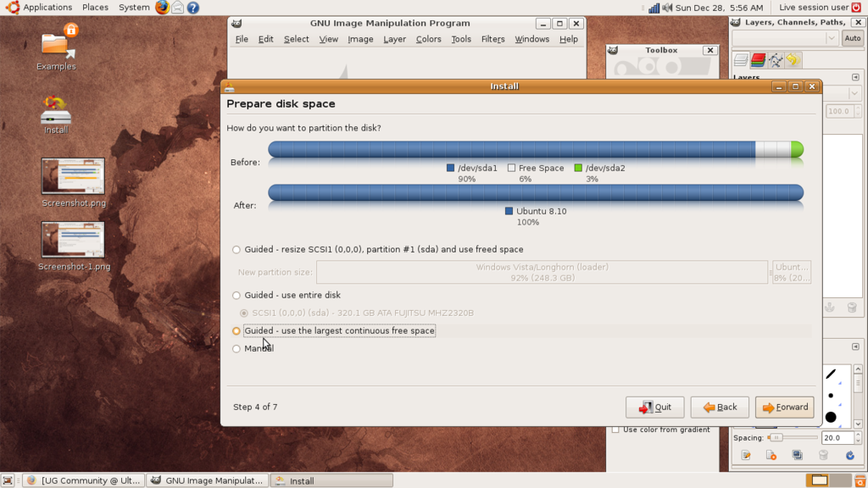Select Guided use entire disk option
This screenshot has height=488, width=868.
coord(236,296)
